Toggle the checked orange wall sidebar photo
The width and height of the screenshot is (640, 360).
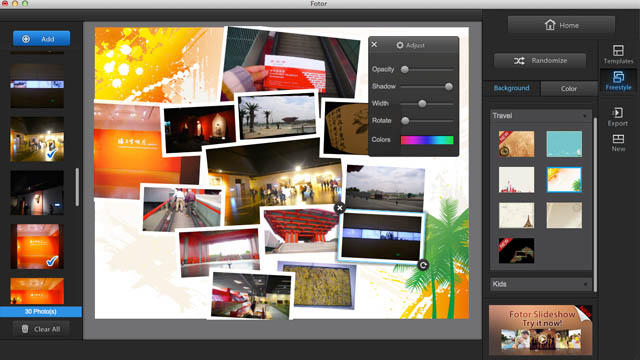pos(37,247)
